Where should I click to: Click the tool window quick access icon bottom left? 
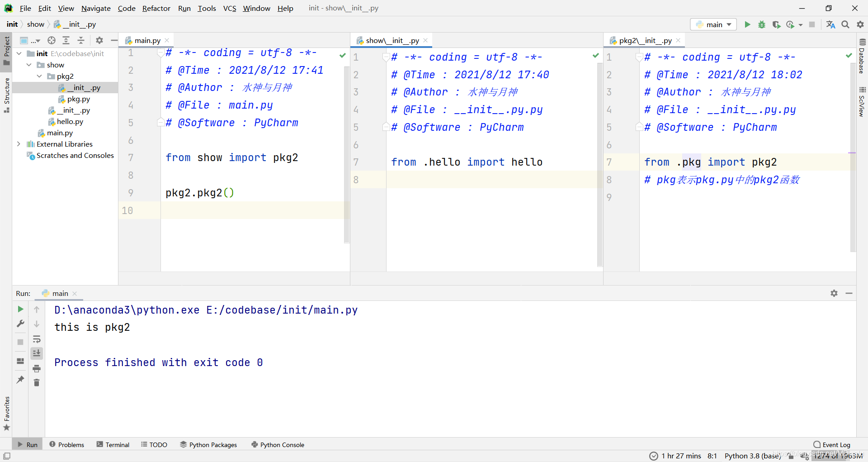(7, 456)
